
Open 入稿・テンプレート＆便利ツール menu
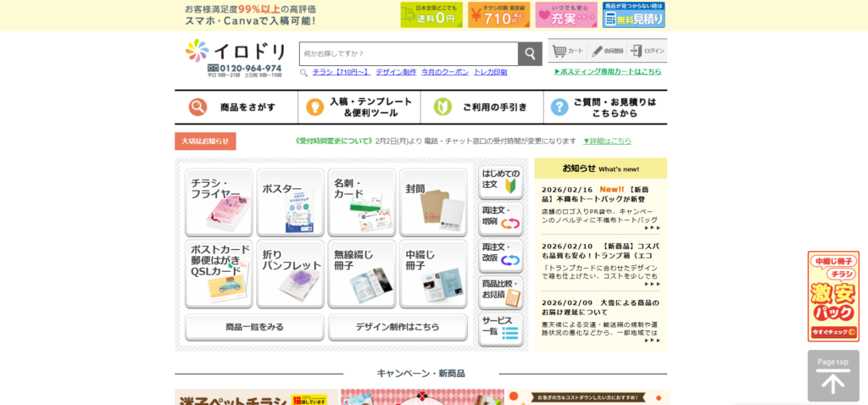[x=359, y=107]
